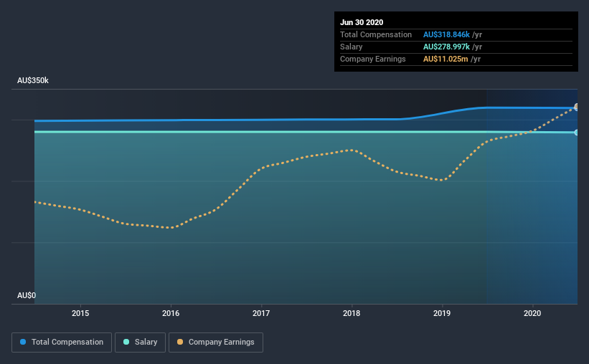Click the AU$0 y-axis label

click(x=27, y=295)
